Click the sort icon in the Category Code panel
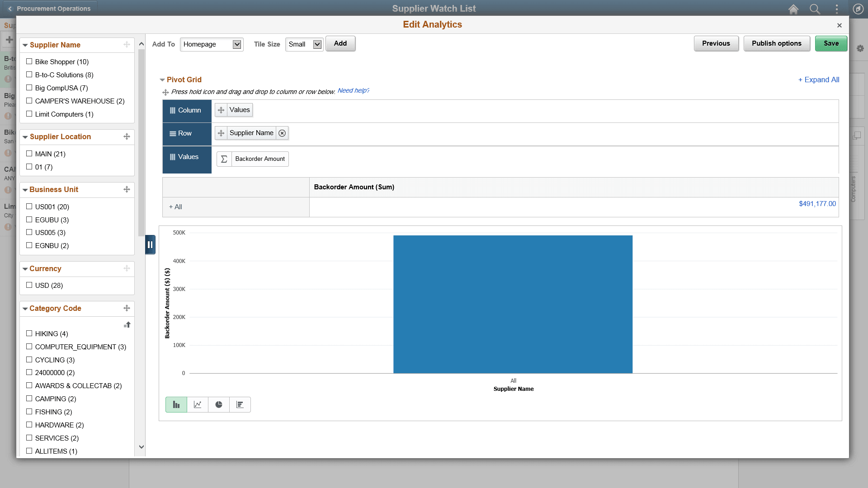Viewport: 868px width, 488px height. [127, 324]
